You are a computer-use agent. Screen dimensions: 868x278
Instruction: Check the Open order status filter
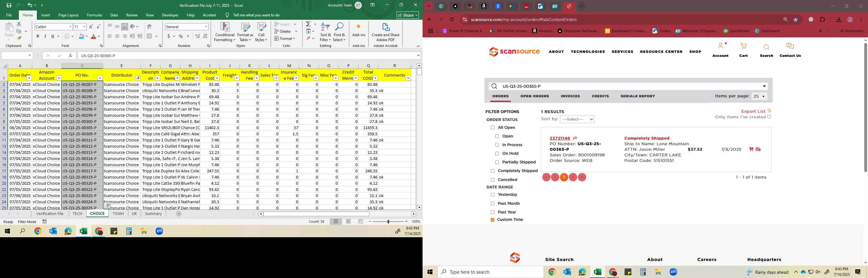click(x=497, y=136)
